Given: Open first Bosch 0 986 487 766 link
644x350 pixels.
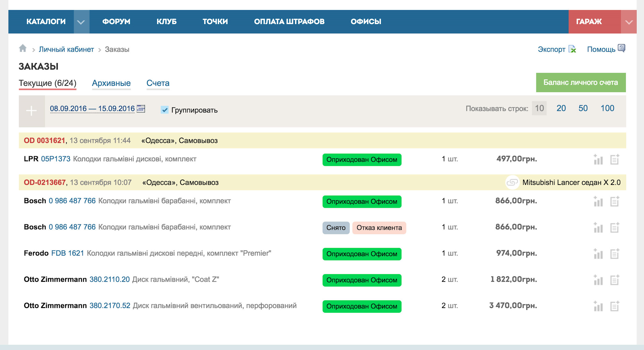Looking at the screenshot, I should [72, 201].
